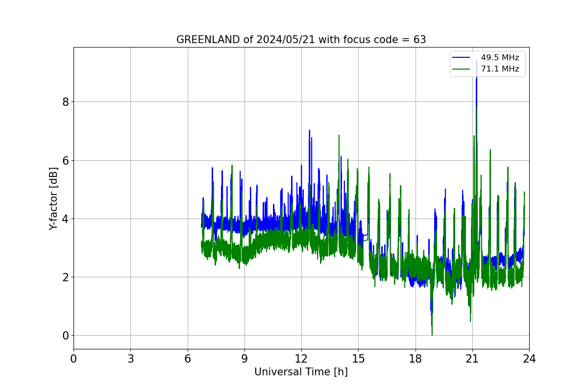Click x-axis tick label '3'
The height and width of the screenshot is (392, 588).
tap(130, 359)
